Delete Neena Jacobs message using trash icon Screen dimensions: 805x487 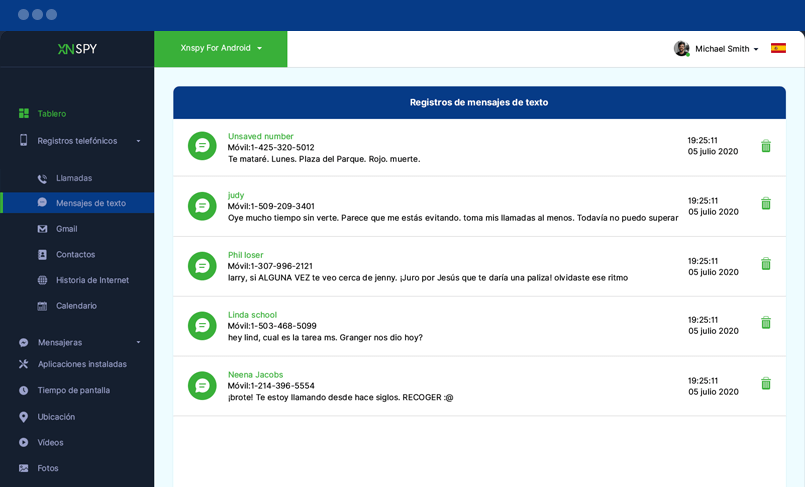pos(766,384)
